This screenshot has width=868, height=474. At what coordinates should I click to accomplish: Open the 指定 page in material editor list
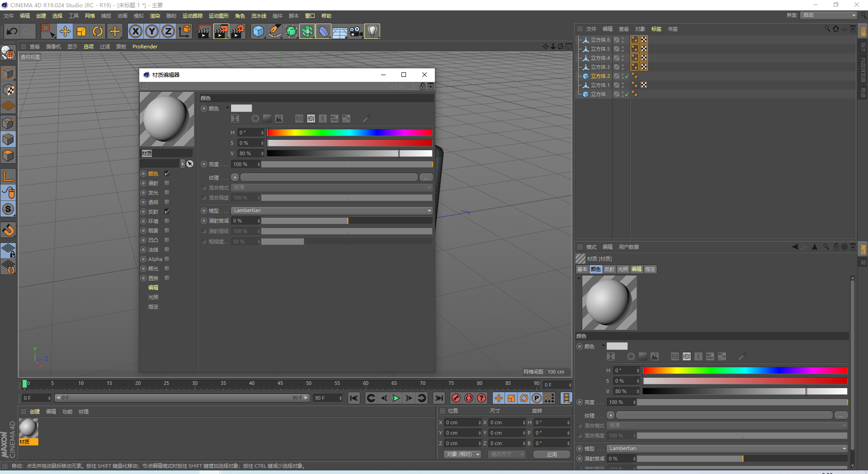pyautogui.click(x=153, y=307)
